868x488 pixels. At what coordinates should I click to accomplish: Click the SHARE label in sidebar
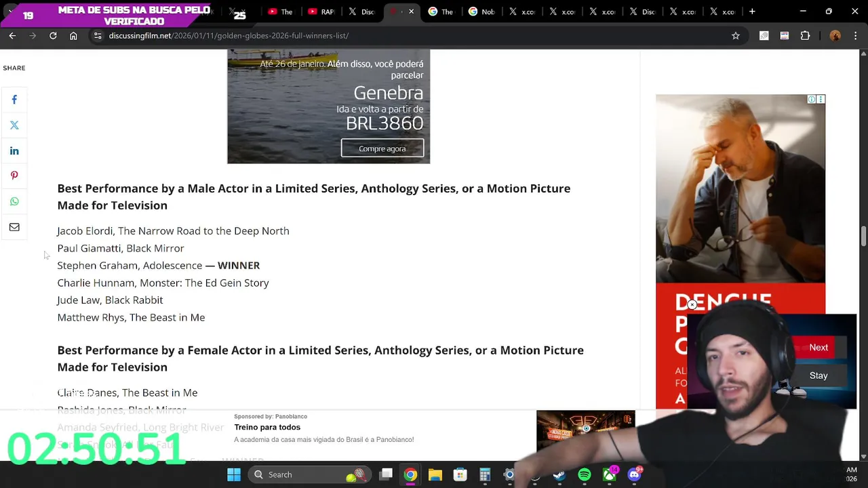14,68
